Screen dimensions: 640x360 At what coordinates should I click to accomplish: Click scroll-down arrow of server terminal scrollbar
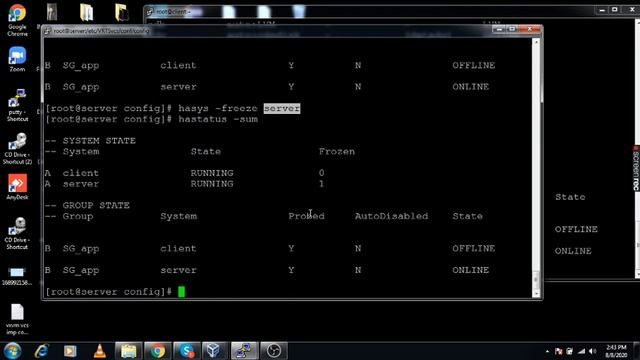click(x=536, y=293)
